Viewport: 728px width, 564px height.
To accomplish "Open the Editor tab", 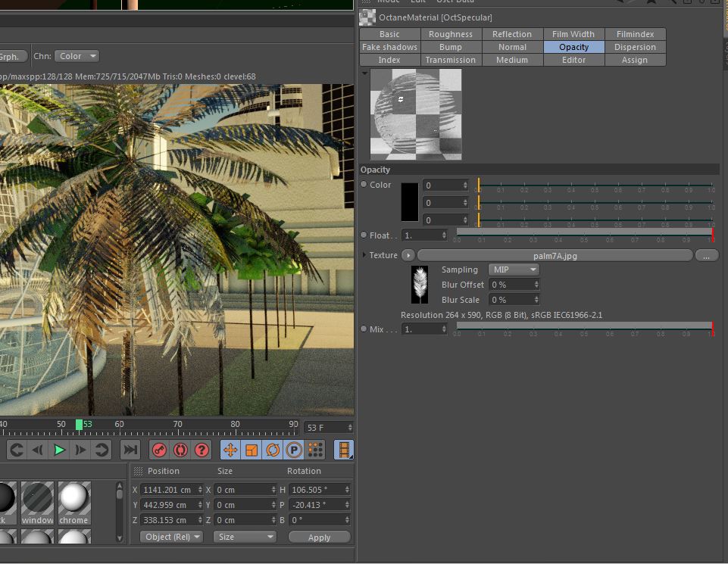I will (573, 60).
